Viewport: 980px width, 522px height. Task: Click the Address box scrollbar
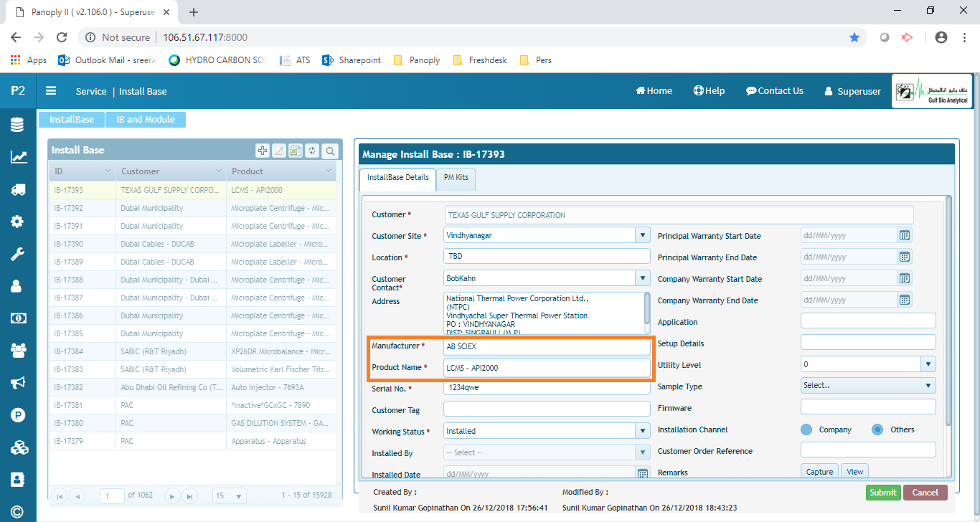(x=647, y=308)
